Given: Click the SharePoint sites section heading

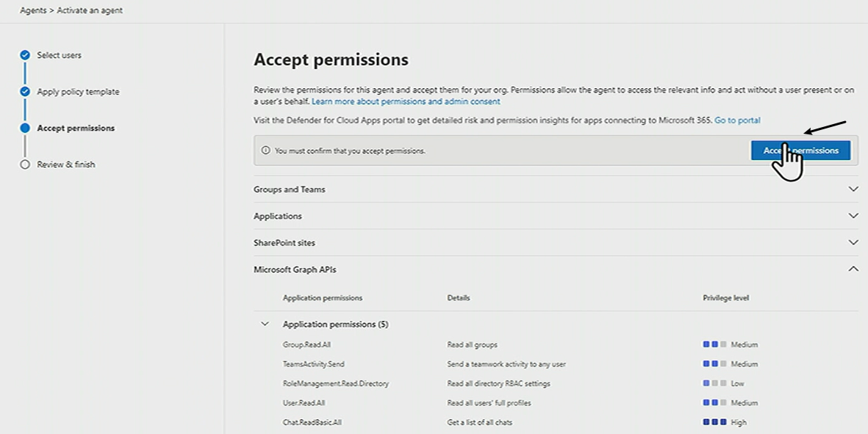Looking at the screenshot, I should pyautogui.click(x=284, y=243).
